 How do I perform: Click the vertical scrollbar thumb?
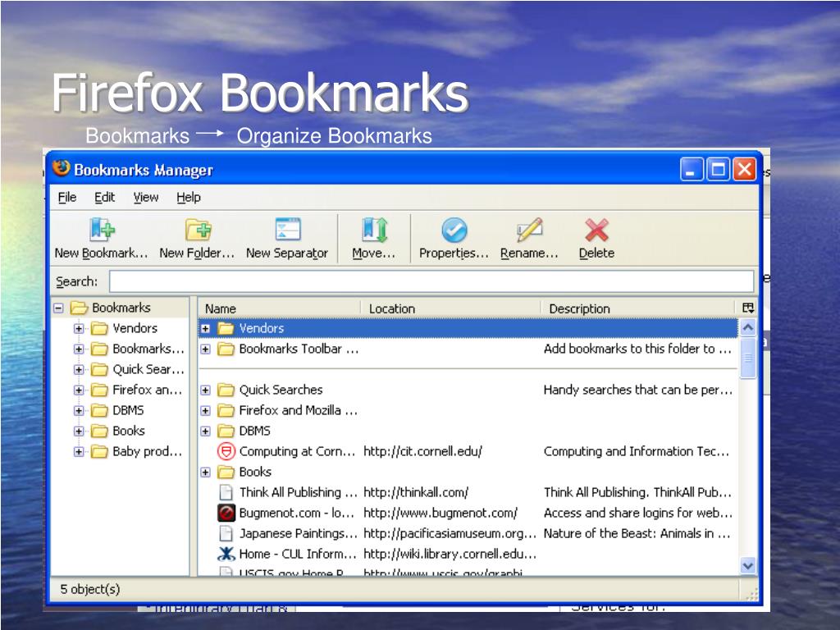pyautogui.click(x=748, y=358)
